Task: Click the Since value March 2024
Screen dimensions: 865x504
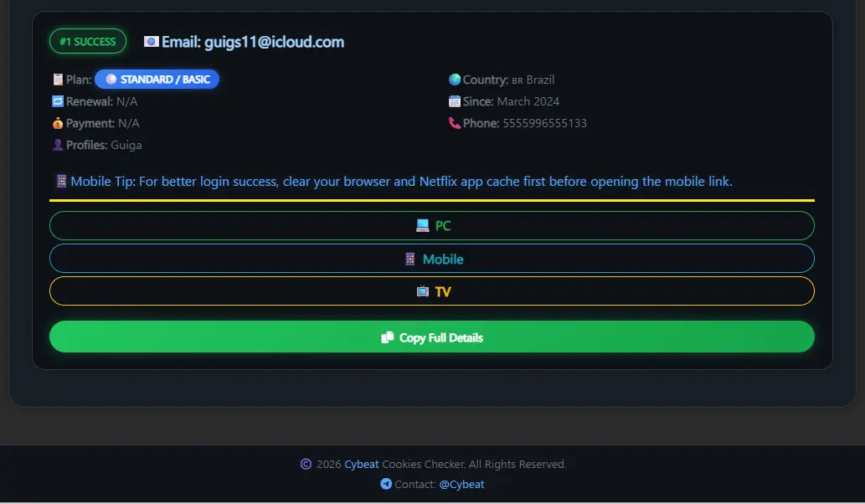Action: 528,101
